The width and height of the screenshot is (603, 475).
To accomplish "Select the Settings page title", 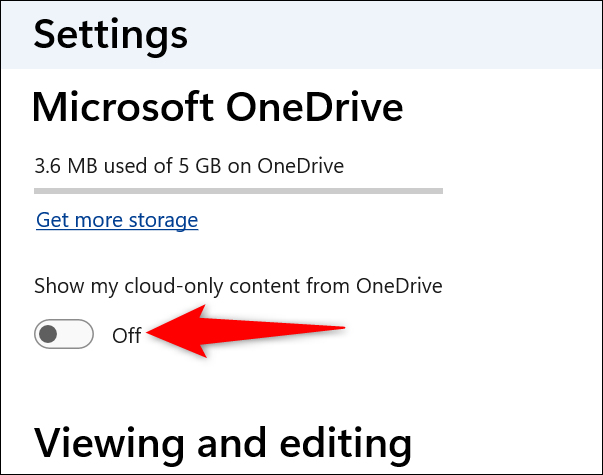I will [x=111, y=33].
